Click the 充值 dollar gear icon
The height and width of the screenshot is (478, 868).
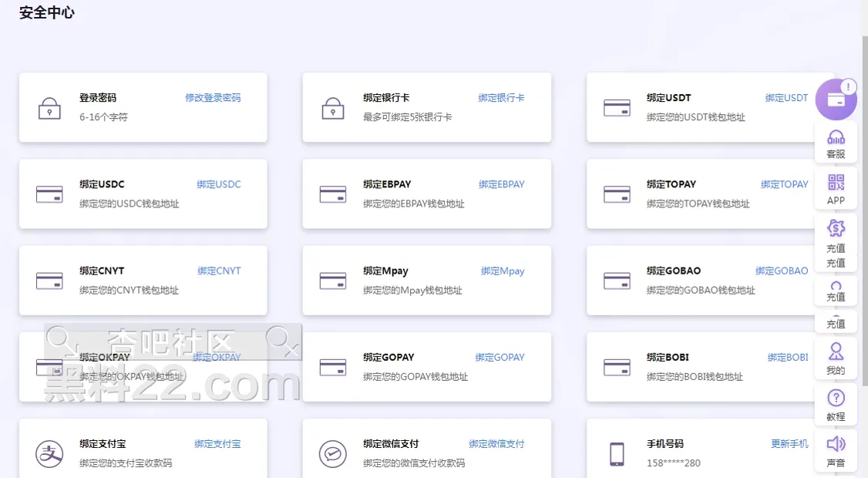[x=836, y=228]
